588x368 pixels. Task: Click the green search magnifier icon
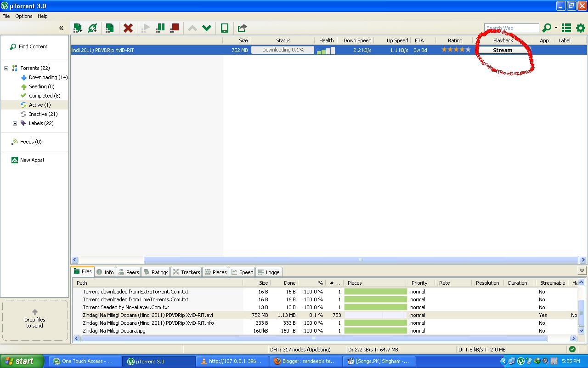coord(547,28)
